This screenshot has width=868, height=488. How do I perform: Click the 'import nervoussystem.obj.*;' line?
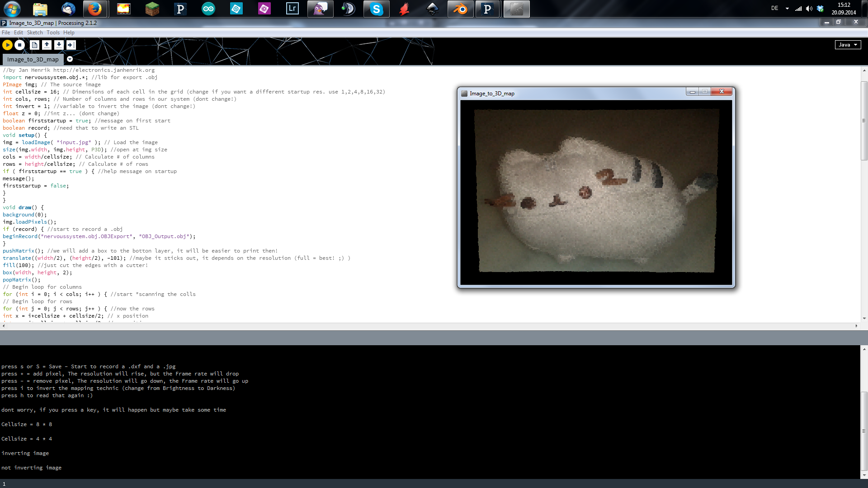45,77
